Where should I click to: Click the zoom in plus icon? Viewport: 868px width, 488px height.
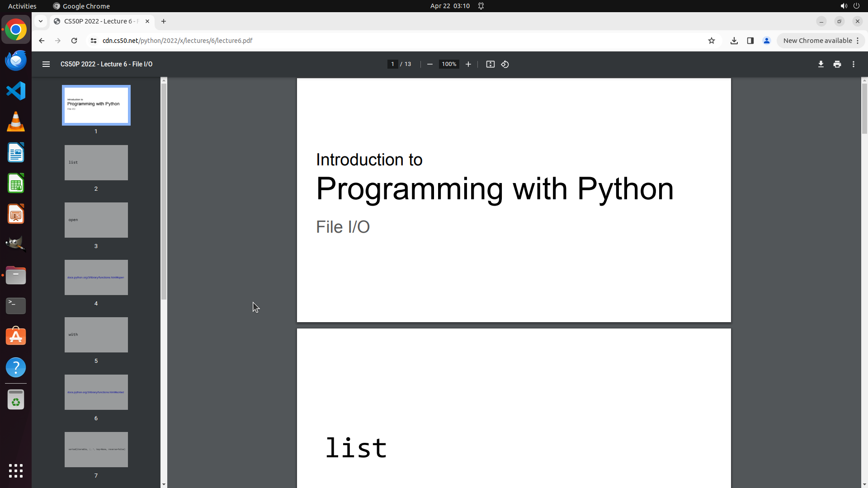point(468,64)
